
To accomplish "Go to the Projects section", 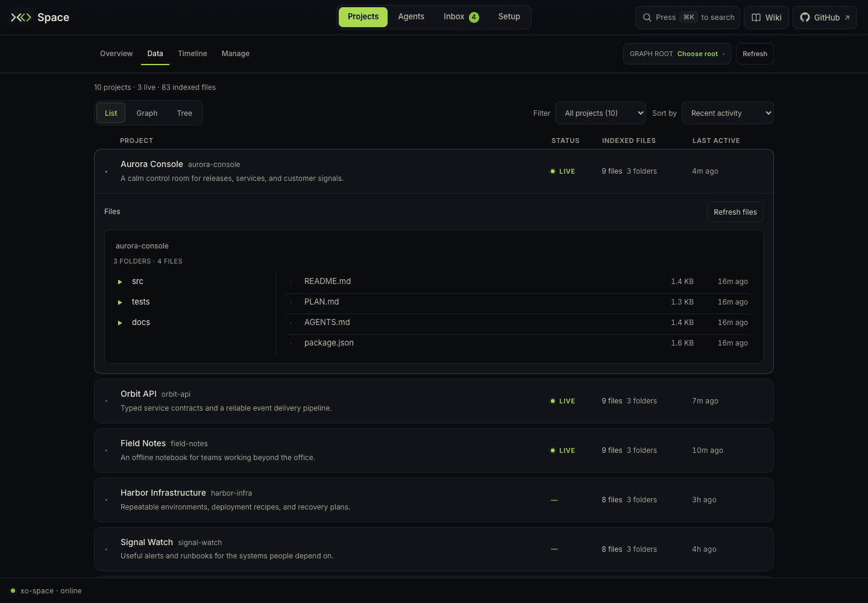I will click(363, 17).
